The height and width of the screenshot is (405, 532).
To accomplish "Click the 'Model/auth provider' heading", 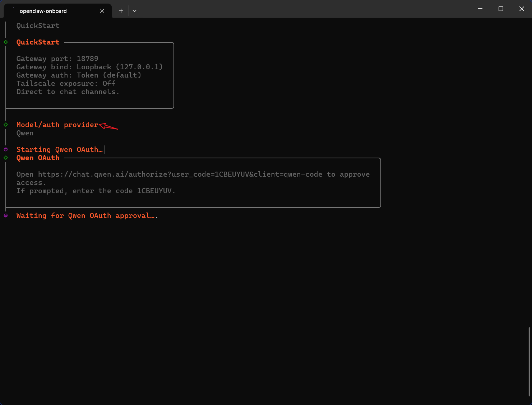I will 57,125.
